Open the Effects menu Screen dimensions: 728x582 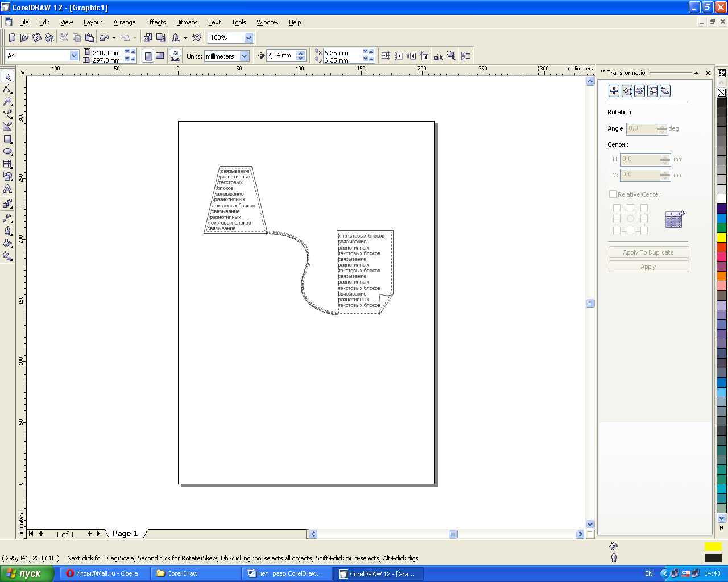pos(156,22)
